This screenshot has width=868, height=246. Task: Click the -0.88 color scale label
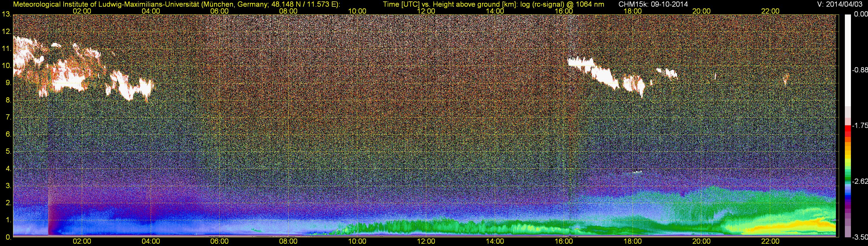(x=859, y=70)
